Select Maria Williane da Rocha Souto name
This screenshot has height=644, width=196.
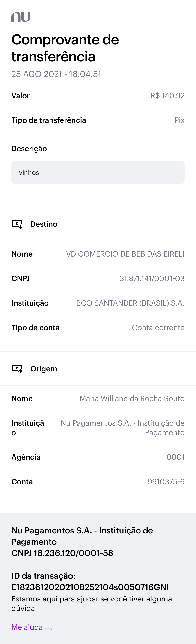(132, 398)
